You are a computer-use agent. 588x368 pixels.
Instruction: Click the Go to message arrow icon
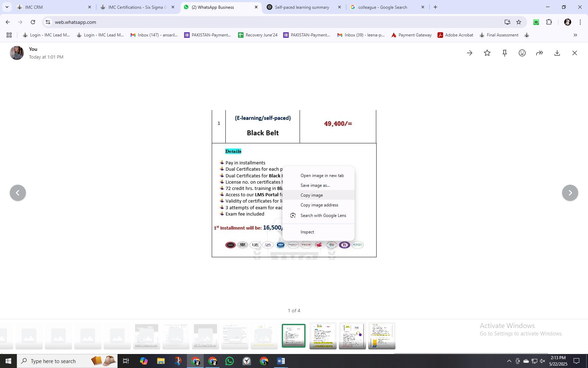470,53
